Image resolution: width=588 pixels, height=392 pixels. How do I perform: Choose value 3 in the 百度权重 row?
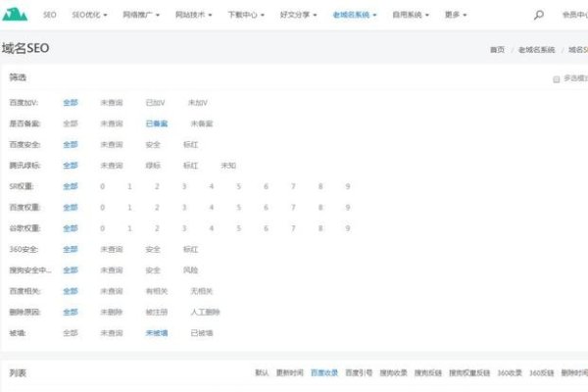[184, 208]
